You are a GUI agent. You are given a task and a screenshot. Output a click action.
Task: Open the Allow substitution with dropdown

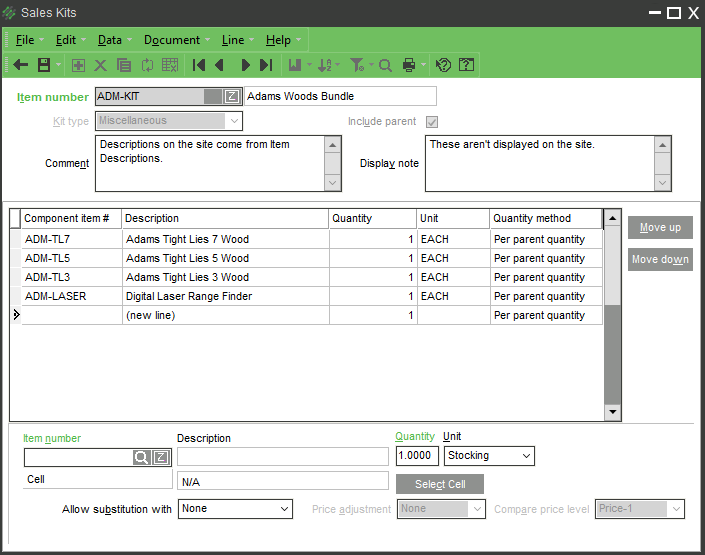[284, 509]
